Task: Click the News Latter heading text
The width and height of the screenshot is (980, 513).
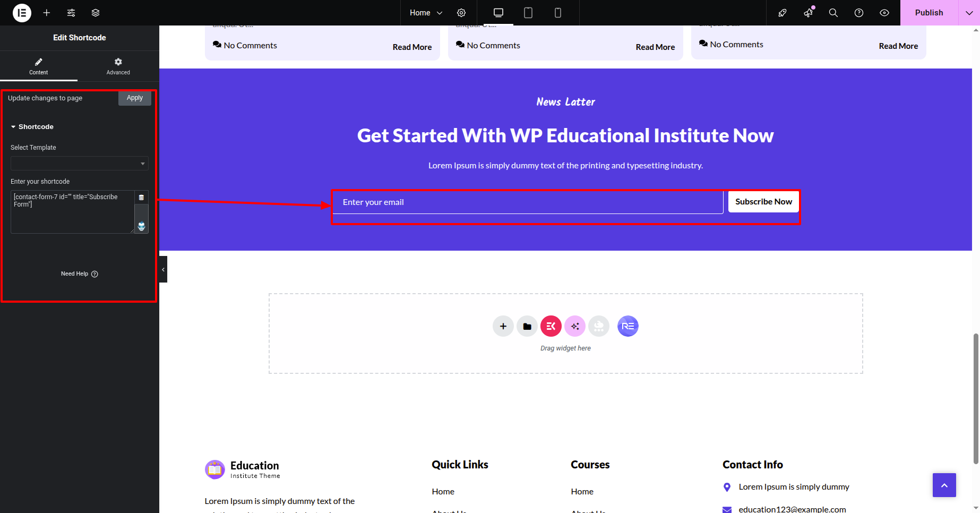Action: (565, 102)
